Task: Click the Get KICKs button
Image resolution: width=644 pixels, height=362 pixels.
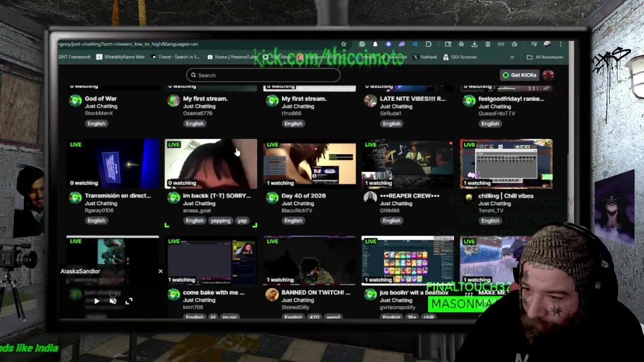Action: pyautogui.click(x=520, y=75)
